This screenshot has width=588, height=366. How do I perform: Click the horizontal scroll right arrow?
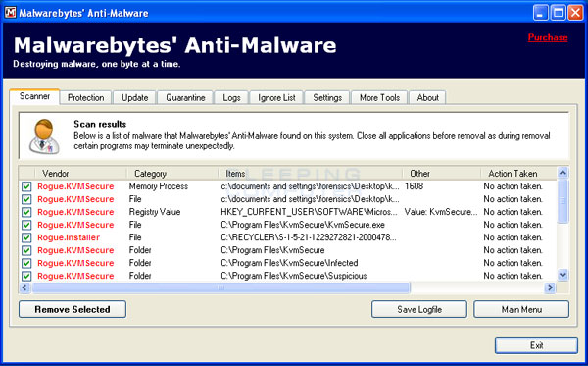[x=550, y=288]
